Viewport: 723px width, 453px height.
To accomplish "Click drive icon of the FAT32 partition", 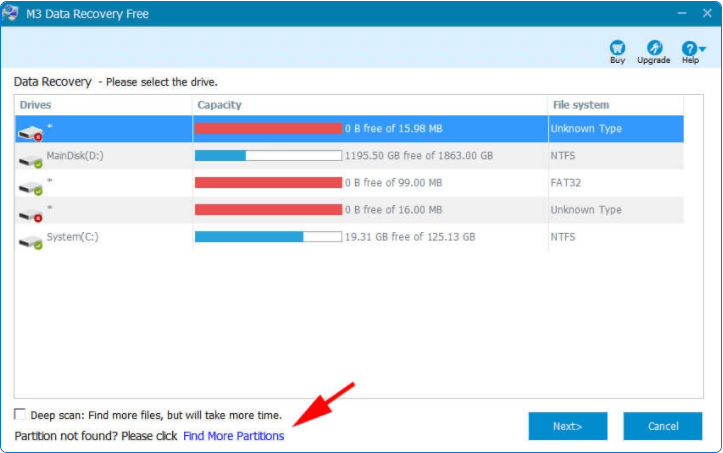I will point(30,188).
